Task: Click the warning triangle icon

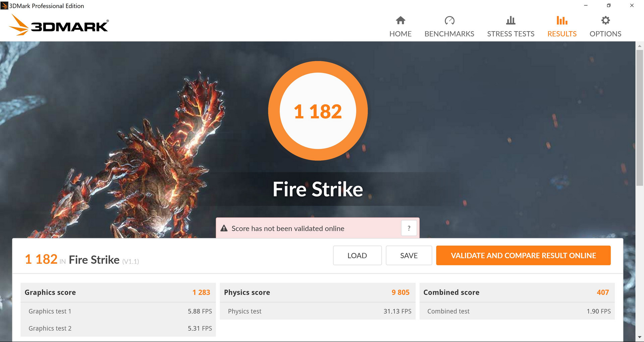Action: click(224, 228)
